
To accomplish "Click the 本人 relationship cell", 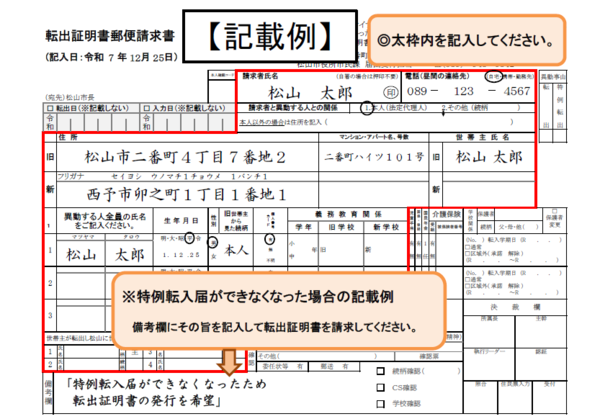I will (x=236, y=250).
